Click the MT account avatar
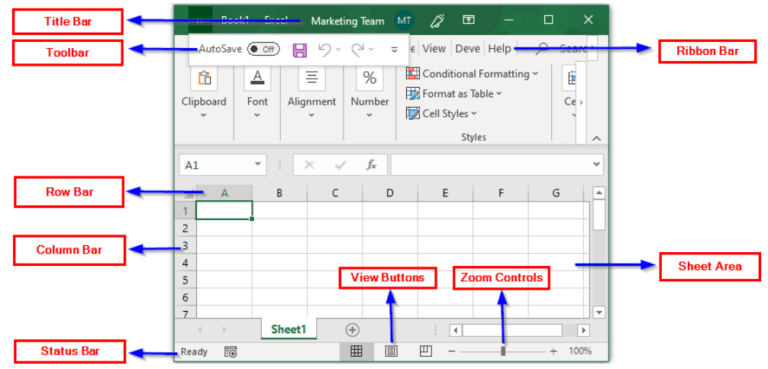Viewport: 768px width, 369px height. click(404, 21)
